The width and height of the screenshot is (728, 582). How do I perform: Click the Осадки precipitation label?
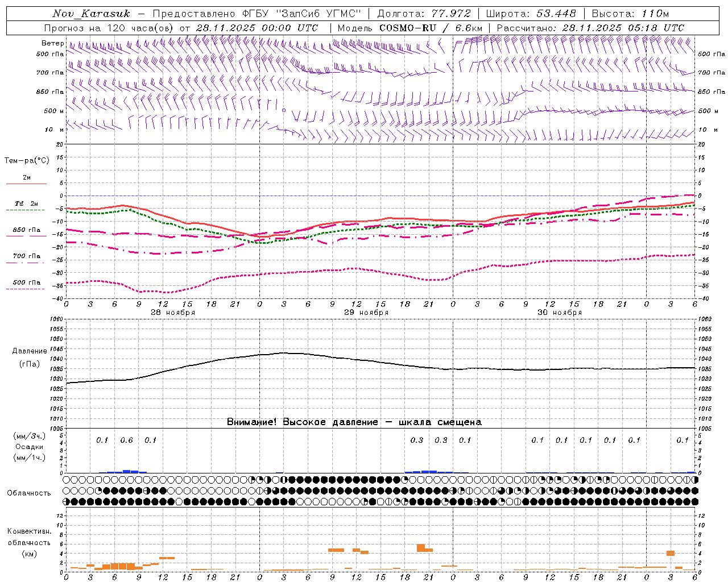pyautogui.click(x=30, y=447)
